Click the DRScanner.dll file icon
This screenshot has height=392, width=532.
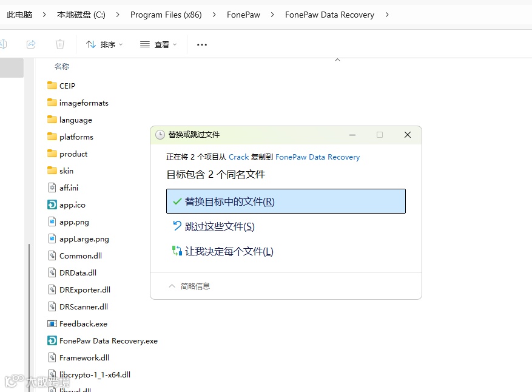pos(52,306)
